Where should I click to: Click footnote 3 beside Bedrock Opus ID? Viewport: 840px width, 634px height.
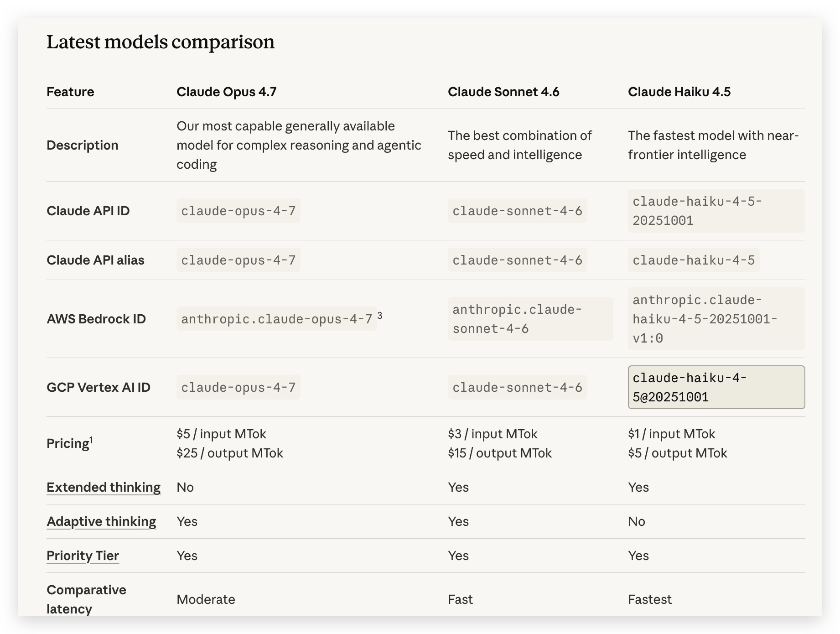[380, 315]
